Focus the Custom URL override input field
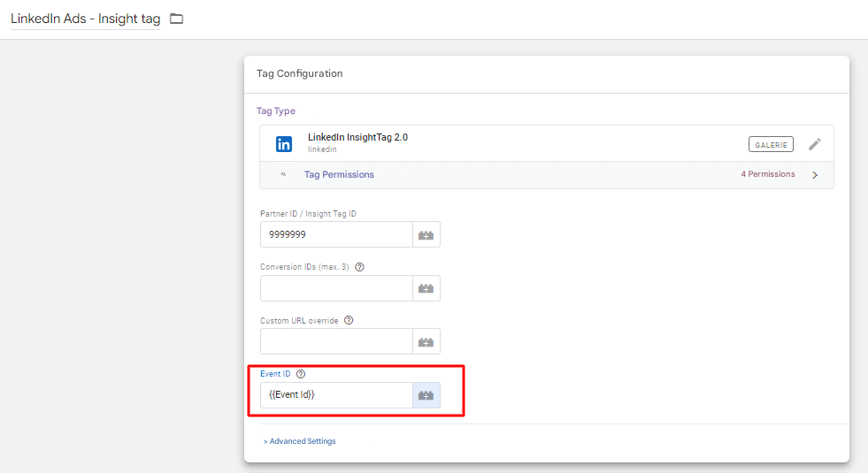868x473 pixels. pos(336,342)
